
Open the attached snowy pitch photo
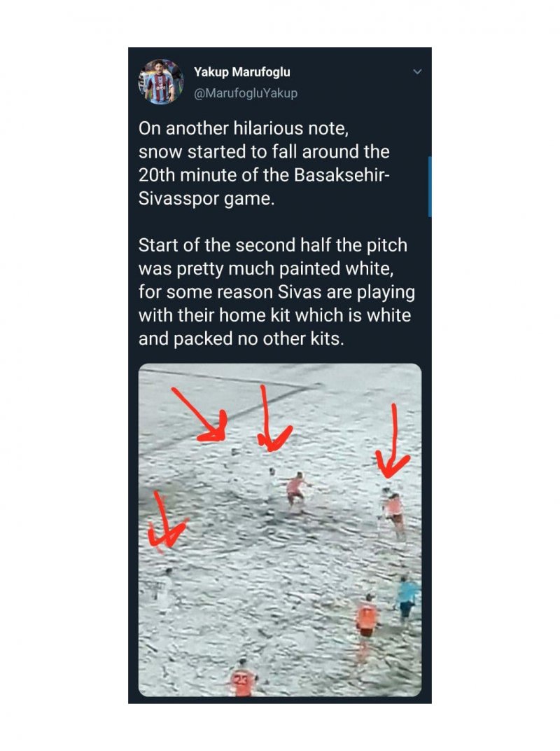[280, 530]
